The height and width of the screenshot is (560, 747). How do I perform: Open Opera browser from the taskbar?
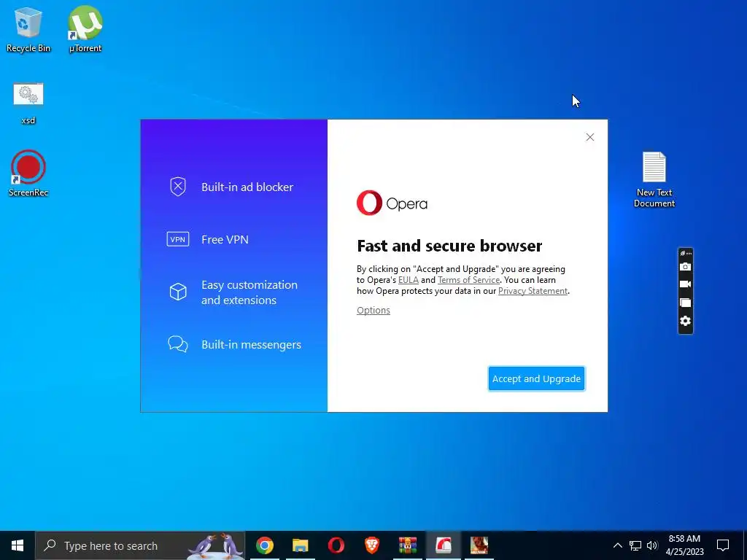(x=336, y=545)
